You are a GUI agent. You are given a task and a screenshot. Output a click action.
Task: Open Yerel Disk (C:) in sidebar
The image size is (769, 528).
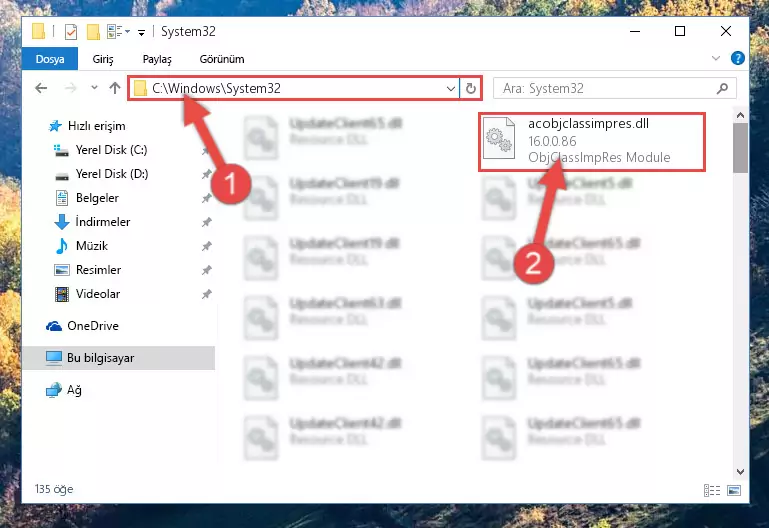[111, 150]
